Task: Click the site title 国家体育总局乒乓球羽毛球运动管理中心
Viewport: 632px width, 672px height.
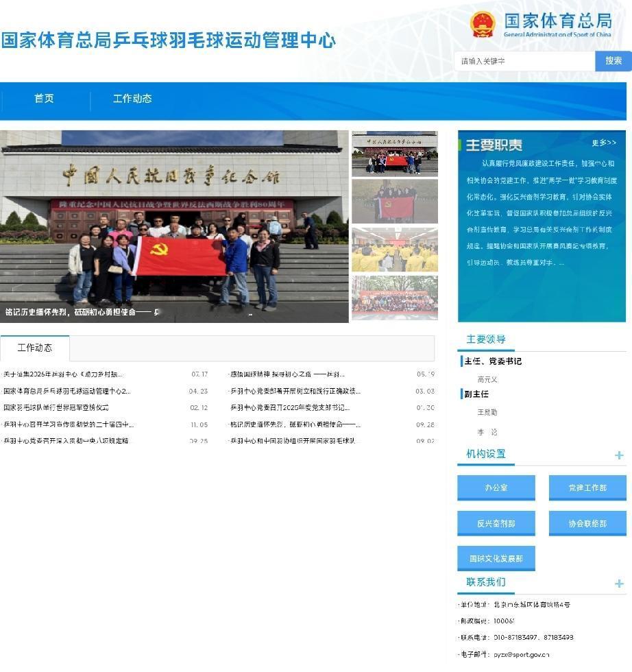Action: click(x=169, y=40)
